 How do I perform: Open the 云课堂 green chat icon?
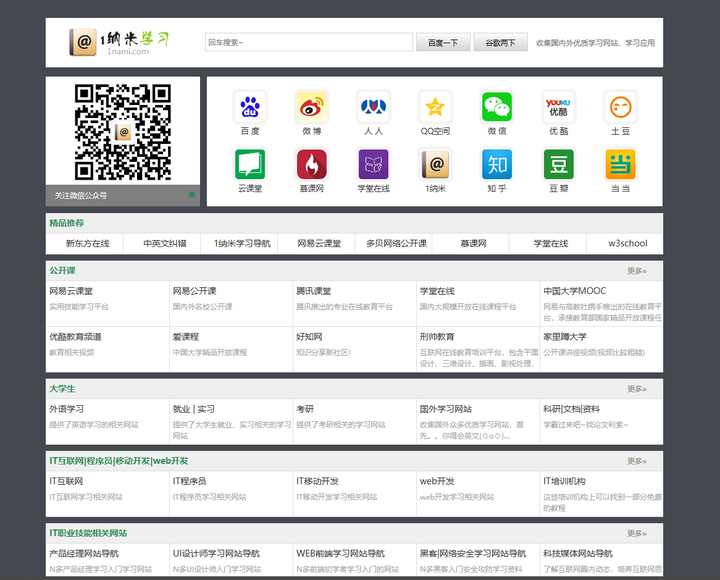pos(250,164)
